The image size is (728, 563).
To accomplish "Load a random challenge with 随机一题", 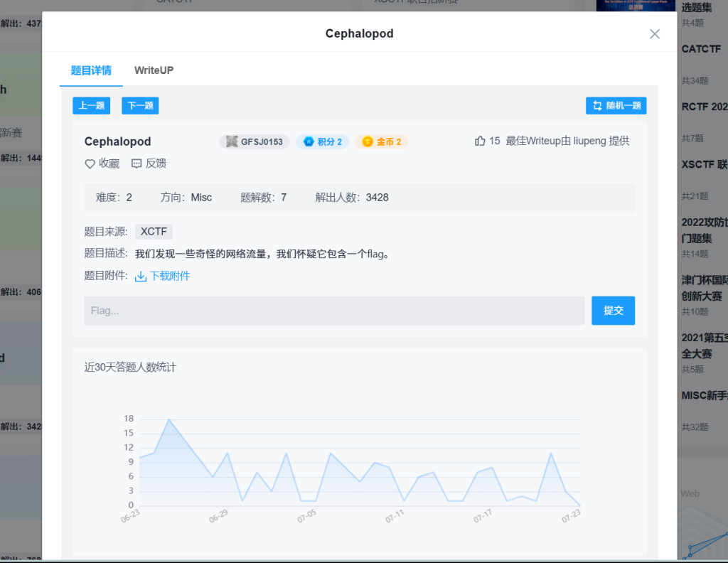I will point(616,105).
